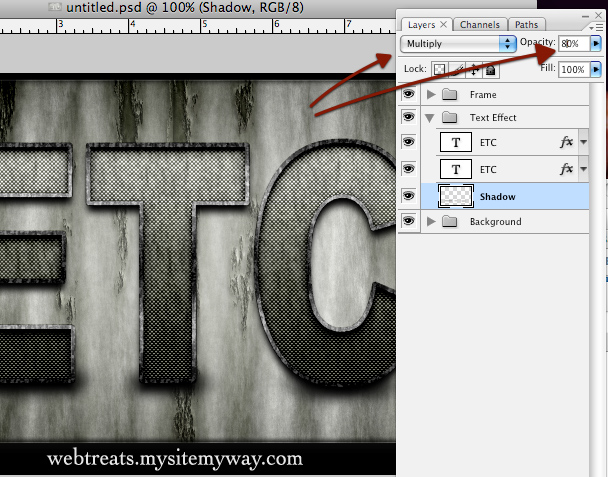This screenshot has height=477, width=608.
Task: Click fx icon on ETC layer above Shadow
Action: [x=566, y=169]
